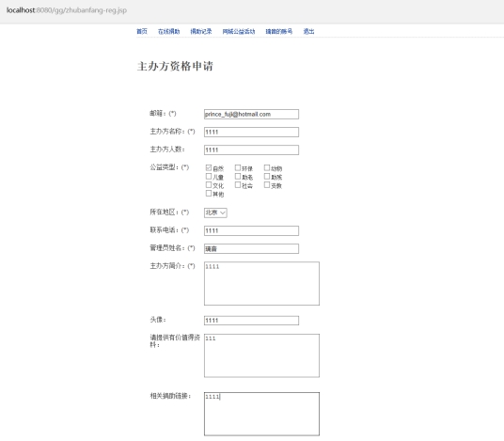Click the 主办方简介 textarea
504x441 pixels.
261,284
